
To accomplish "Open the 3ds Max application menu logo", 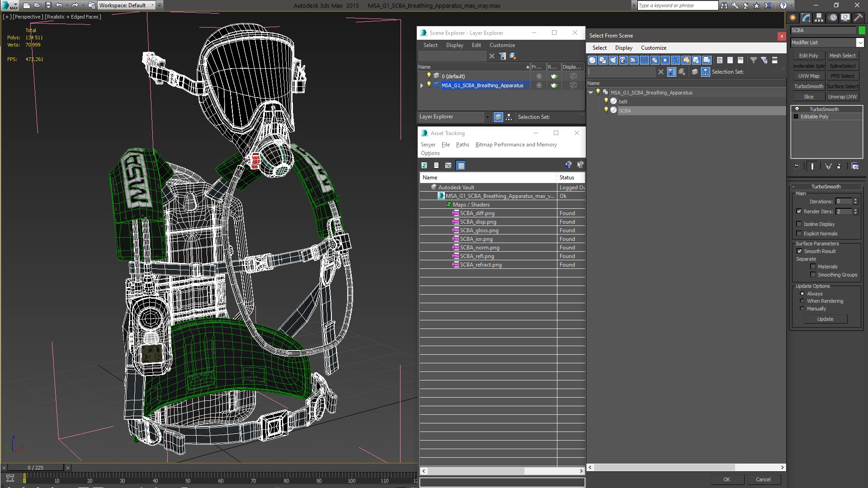I will pyautogui.click(x=10, y=5).
